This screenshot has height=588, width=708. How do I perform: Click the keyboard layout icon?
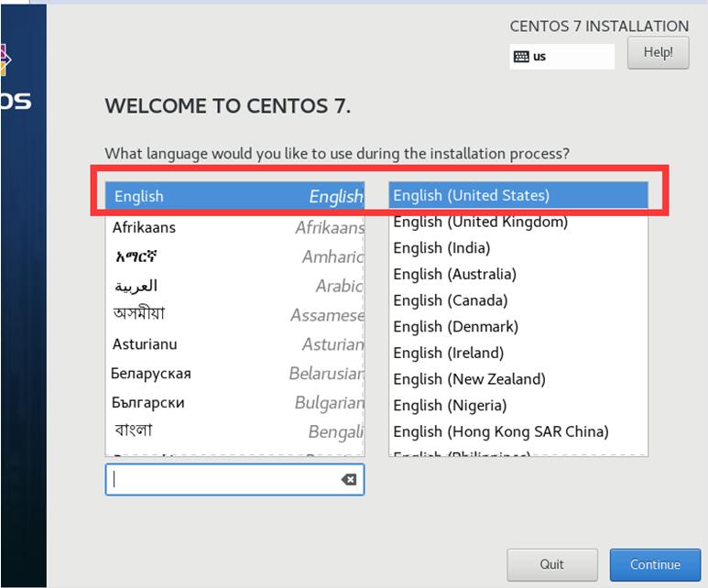[x=521, y=57]
